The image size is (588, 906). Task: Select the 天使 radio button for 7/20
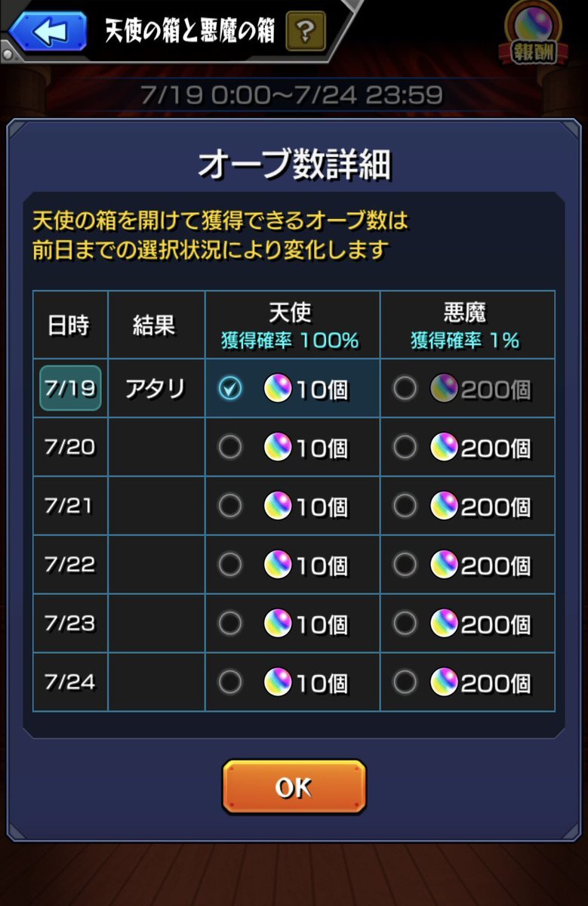pyautogui.click(x=230, y=448)
